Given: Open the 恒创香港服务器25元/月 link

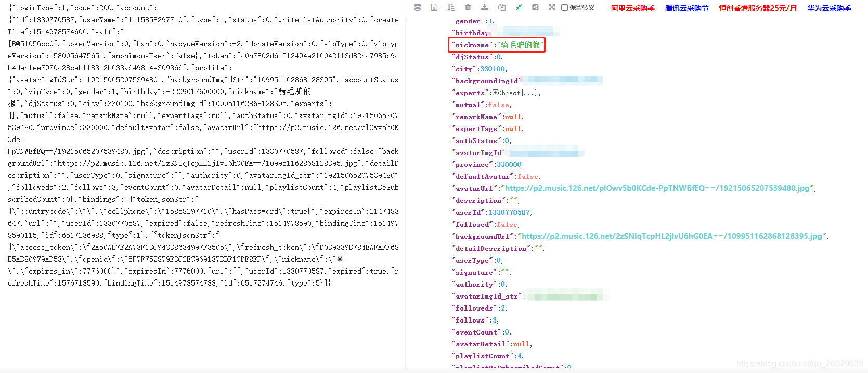Looking at the screenshot, I should (x=758, y=8).
